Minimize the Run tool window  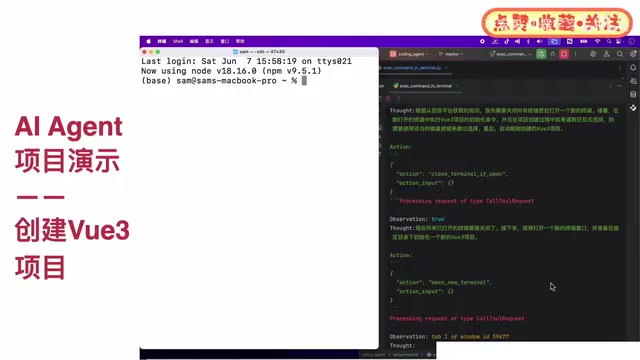(x=620, y=86)
